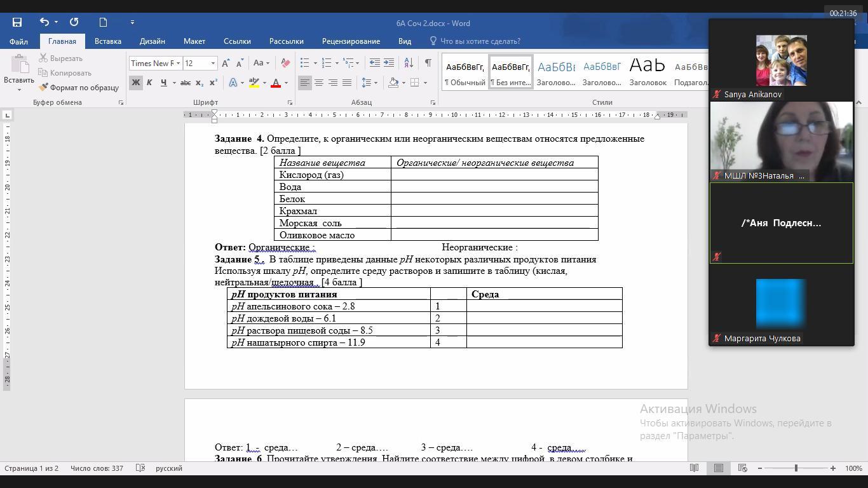The image size is (868, 488).
Task: Click the Undo arrow icon
Action: pos(44,22)
